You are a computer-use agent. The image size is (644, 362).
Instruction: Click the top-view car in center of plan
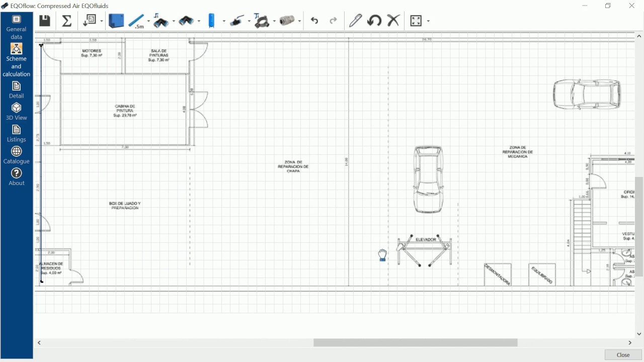[x=428, y=179]
